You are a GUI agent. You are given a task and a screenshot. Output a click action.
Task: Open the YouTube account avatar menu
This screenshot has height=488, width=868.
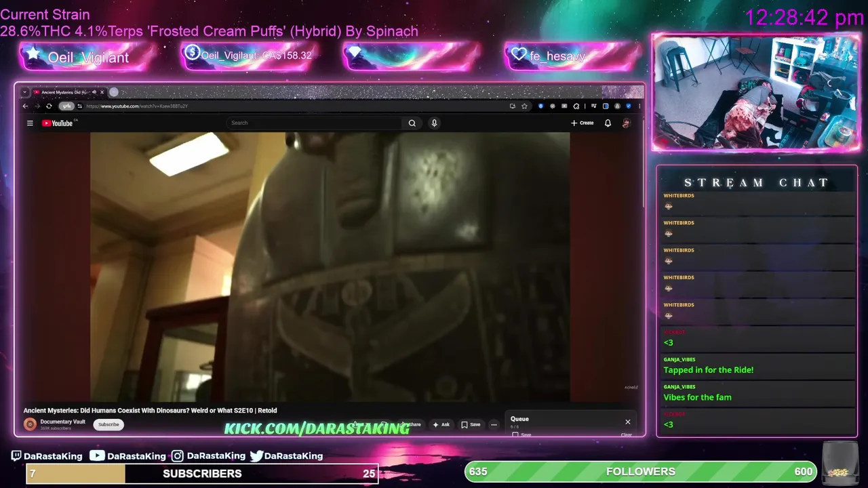626,123
